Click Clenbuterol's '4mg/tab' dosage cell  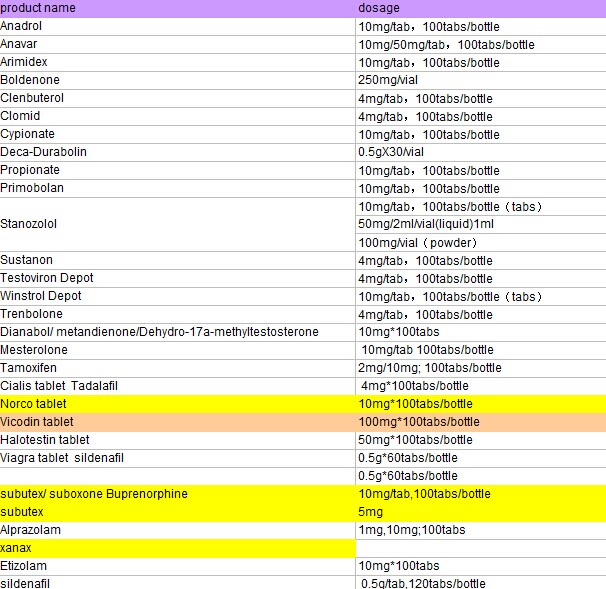click(481, 99)
